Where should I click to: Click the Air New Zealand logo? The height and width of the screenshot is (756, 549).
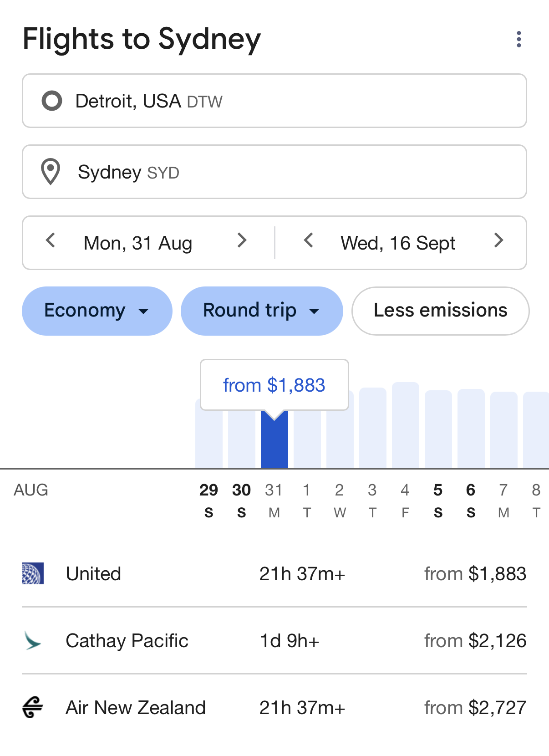click(x=33, y=707)
